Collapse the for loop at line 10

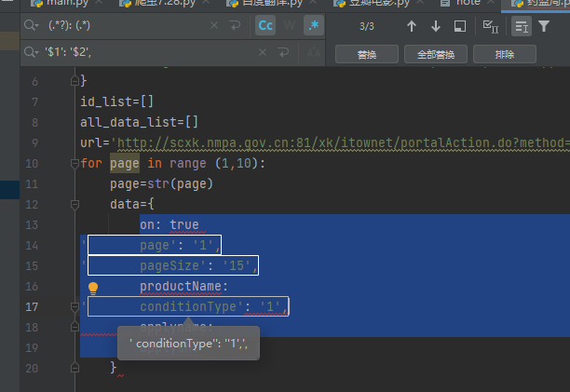[x=75, y=164]
